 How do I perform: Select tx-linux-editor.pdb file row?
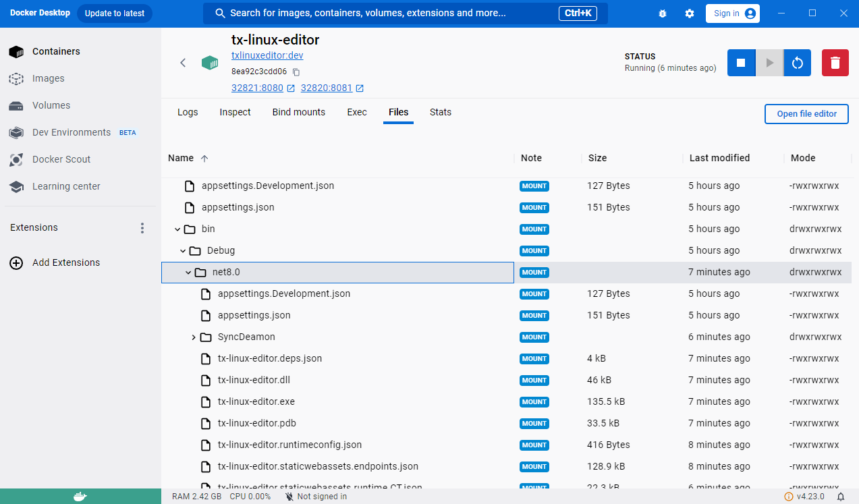506,424
